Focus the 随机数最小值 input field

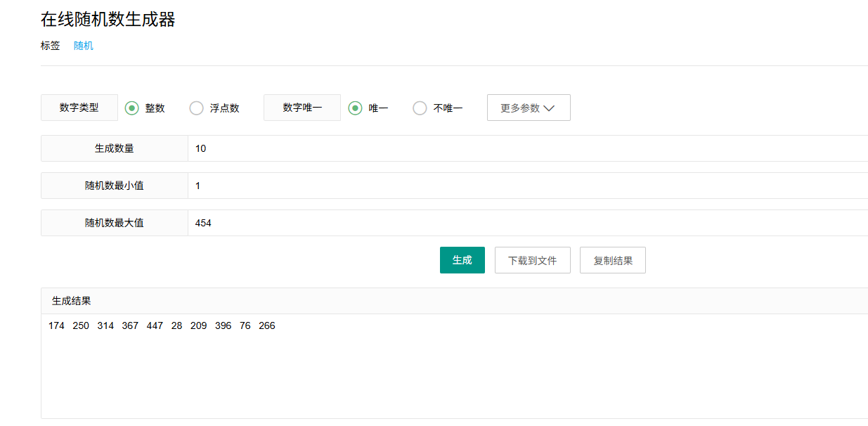528,186
